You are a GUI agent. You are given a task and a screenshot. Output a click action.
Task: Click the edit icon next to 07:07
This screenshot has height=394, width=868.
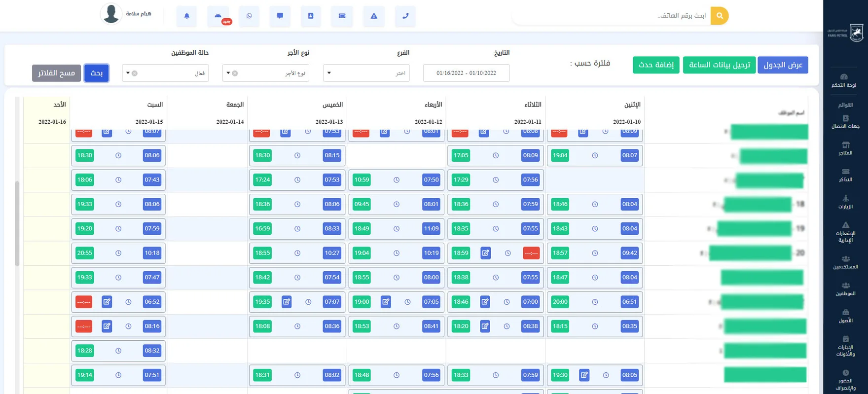tap(287, 302)
